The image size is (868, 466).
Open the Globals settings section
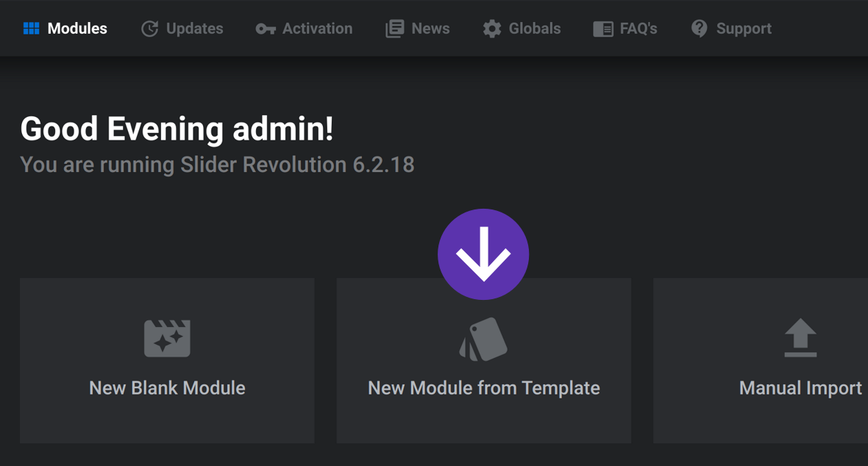[x=521, y=28]
